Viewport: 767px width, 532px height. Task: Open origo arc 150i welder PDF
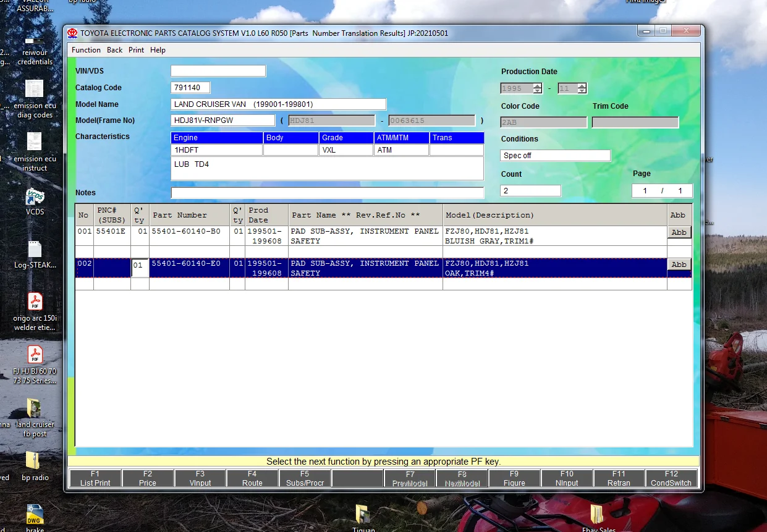point(35,312)
